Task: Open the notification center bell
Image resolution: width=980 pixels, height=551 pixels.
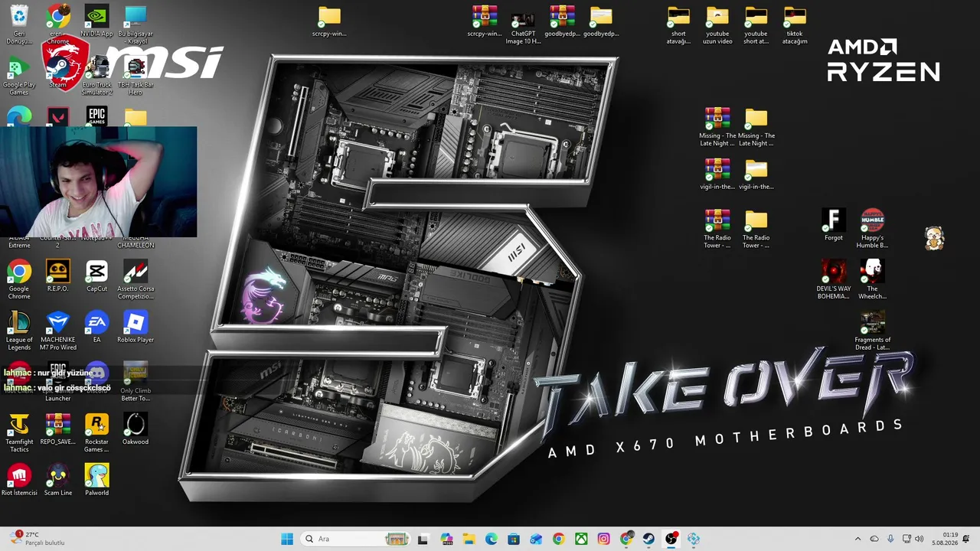Action: coord(966,539)
